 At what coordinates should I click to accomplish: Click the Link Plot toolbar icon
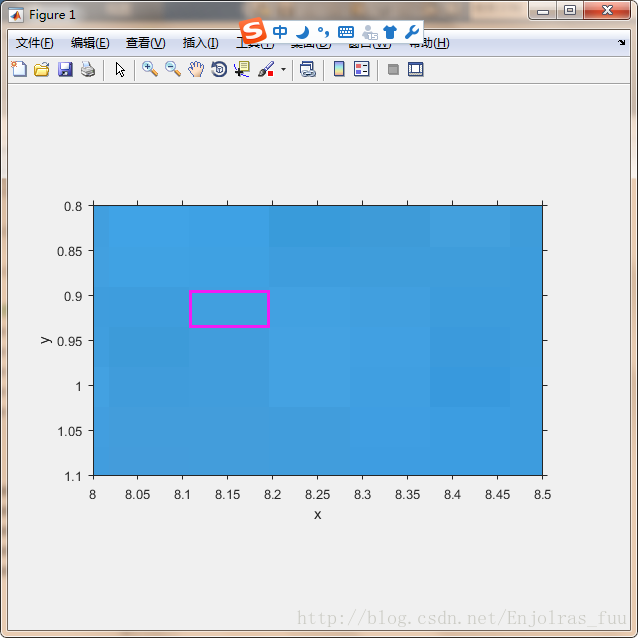point(308,69)
